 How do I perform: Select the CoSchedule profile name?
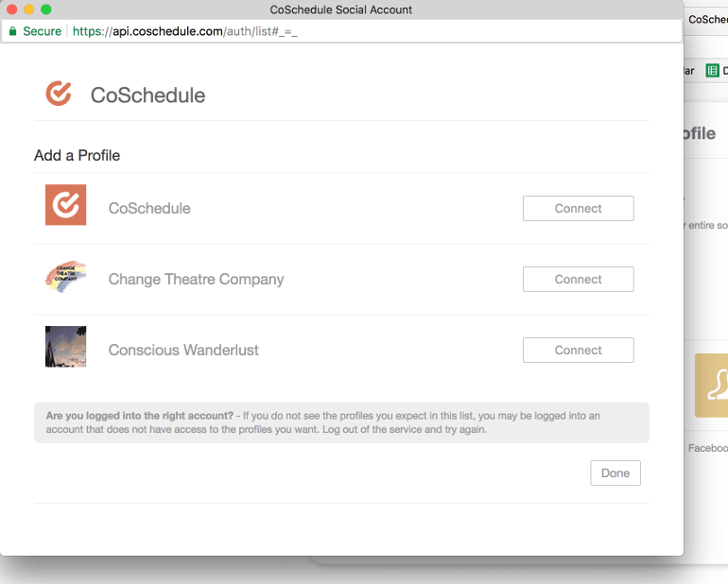(x=149, y=209)
